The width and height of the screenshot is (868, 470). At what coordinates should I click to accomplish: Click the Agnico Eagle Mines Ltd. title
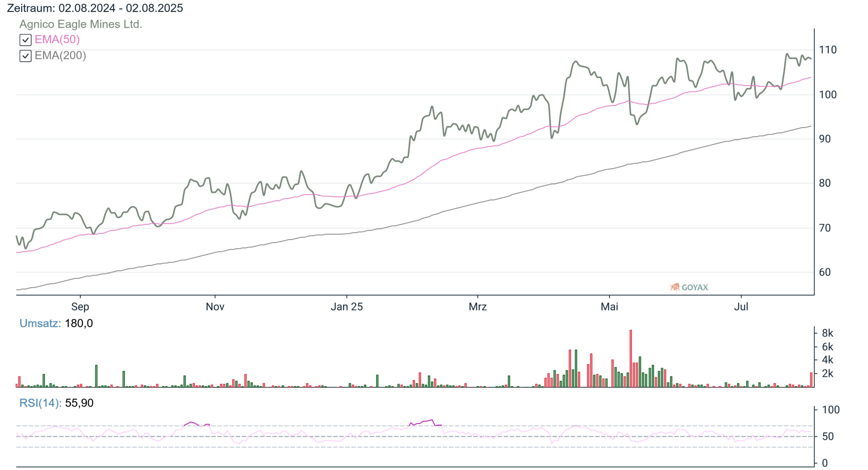tap(81, 24)
